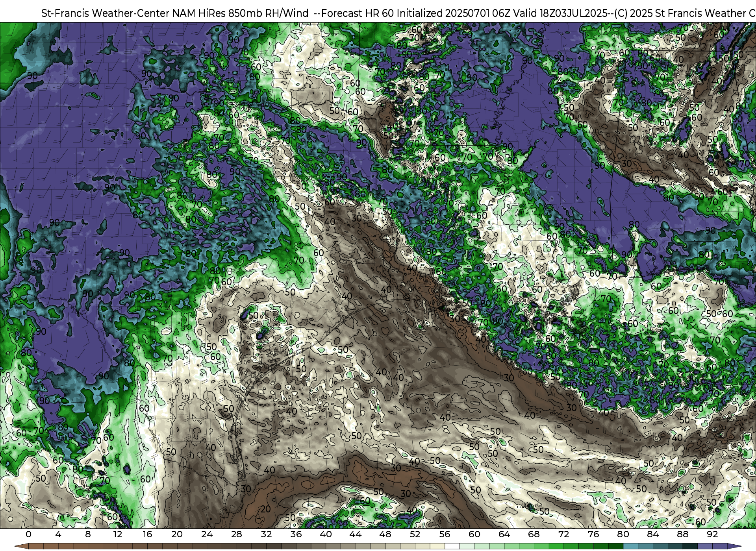Click the colorbar tick label 0
Image resolution: width=756 pixels, height=551 pixels.
[x=28, y=534]
